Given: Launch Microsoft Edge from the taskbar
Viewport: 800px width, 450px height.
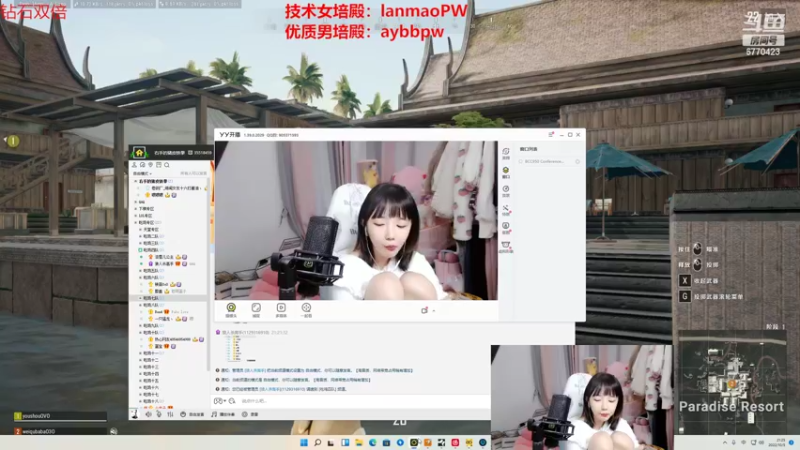Looking at the screenshot, I should pyautogui.click(x=372, y=442).
